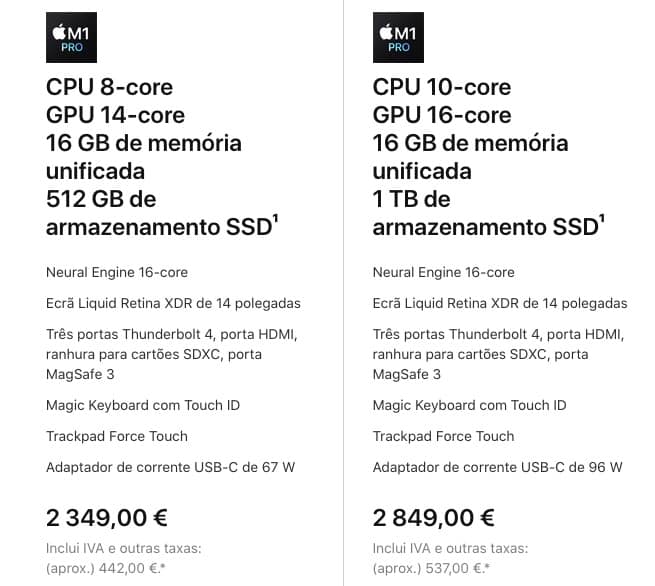This screenshot has height=586, width=655.
Task: Select the 2 849,00 € price
Action: point(434,517)
